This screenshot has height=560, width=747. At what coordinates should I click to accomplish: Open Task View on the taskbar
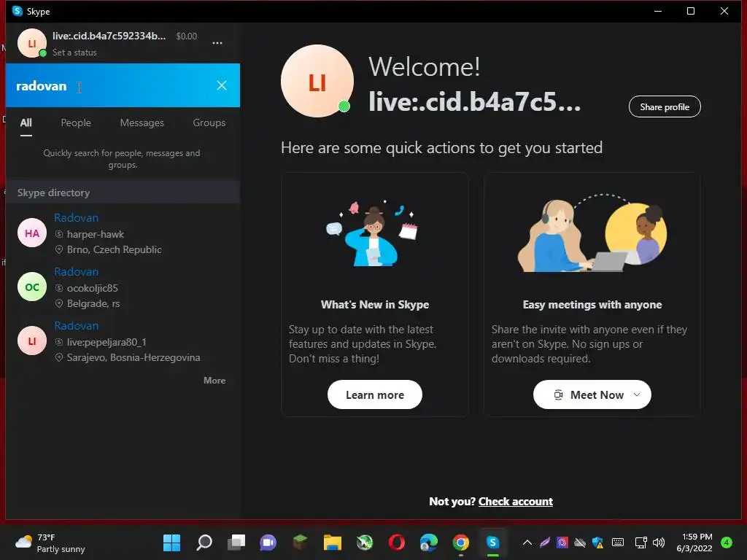point(236,542)
